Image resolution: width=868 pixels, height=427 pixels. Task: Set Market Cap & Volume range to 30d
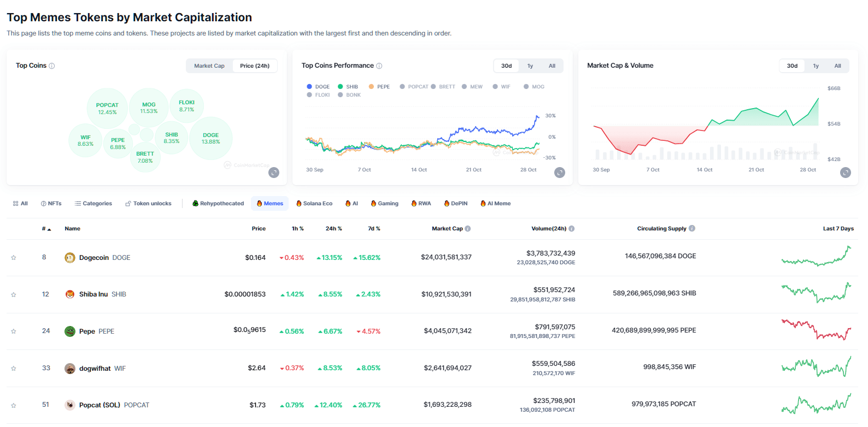(x=793, y=66)
